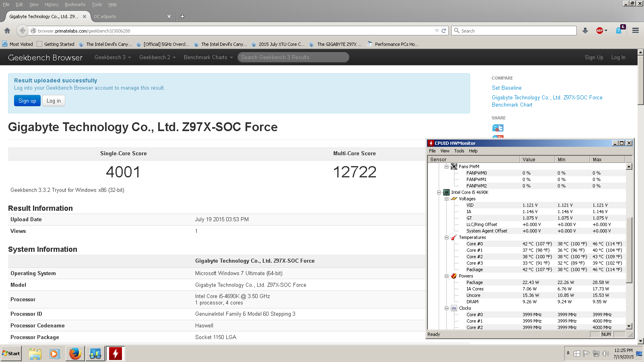Show hidden tray icons arrow
Image resolution: width=644 pixels, height=362 pixels.
[568, 353]
